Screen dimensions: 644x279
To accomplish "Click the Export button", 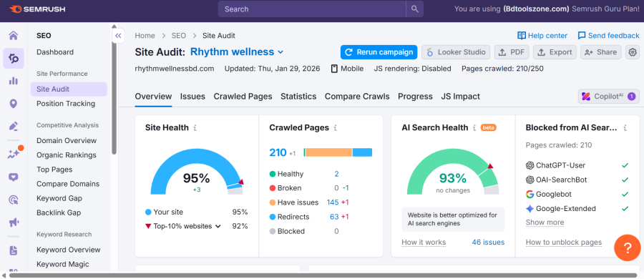I will coord(555,52).
